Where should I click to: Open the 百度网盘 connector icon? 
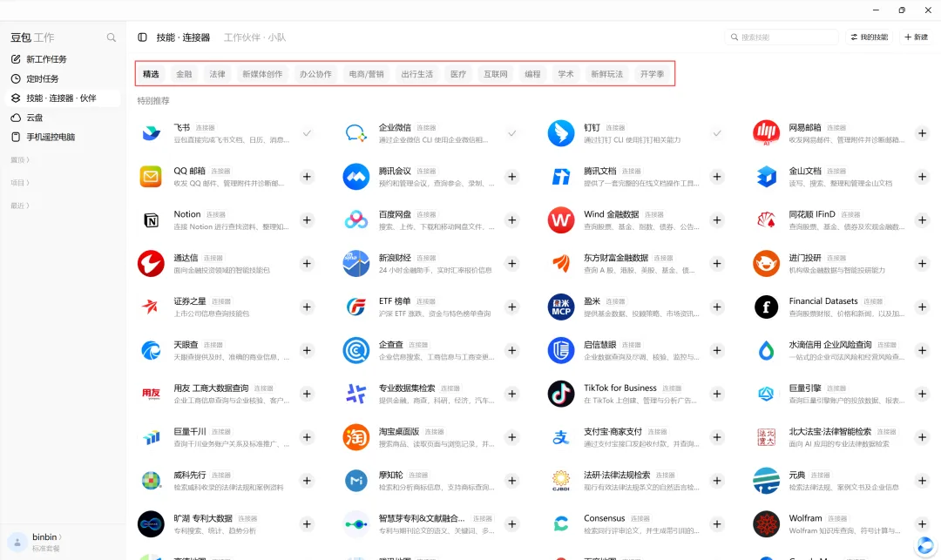[355, 220]
